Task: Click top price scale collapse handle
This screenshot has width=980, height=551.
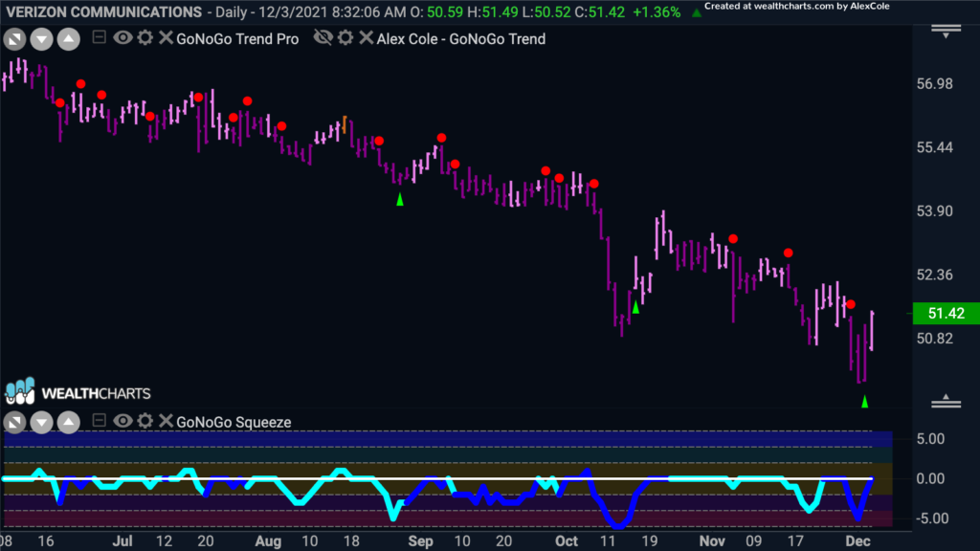Action: [946, 32]
